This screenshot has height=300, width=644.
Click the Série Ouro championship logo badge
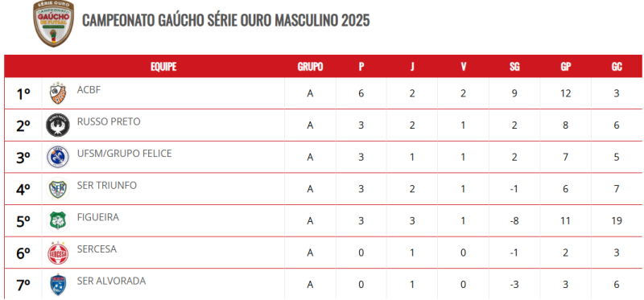tap(53, 23)
